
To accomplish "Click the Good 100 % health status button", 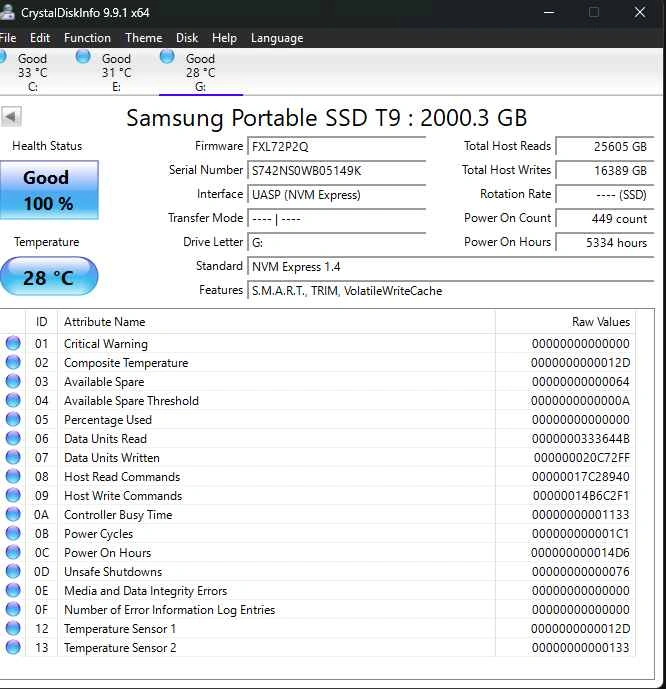I will point(49,190).
